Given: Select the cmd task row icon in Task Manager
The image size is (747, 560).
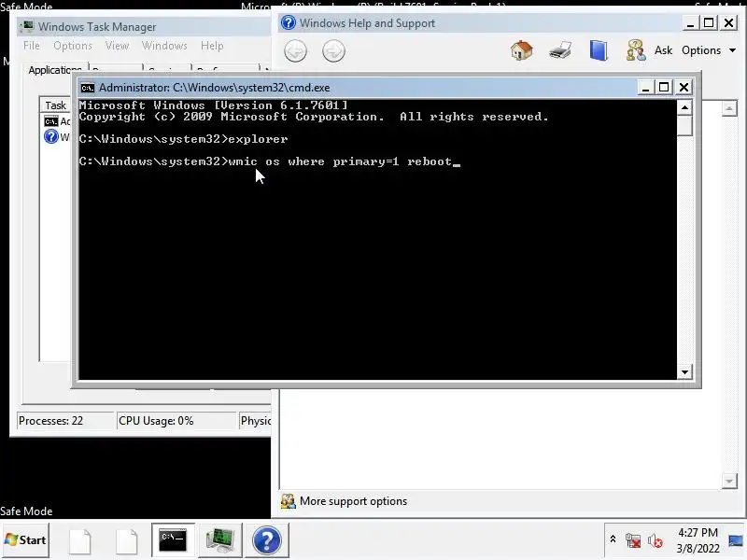Looking at the screenshot, I should pos(51,121).
